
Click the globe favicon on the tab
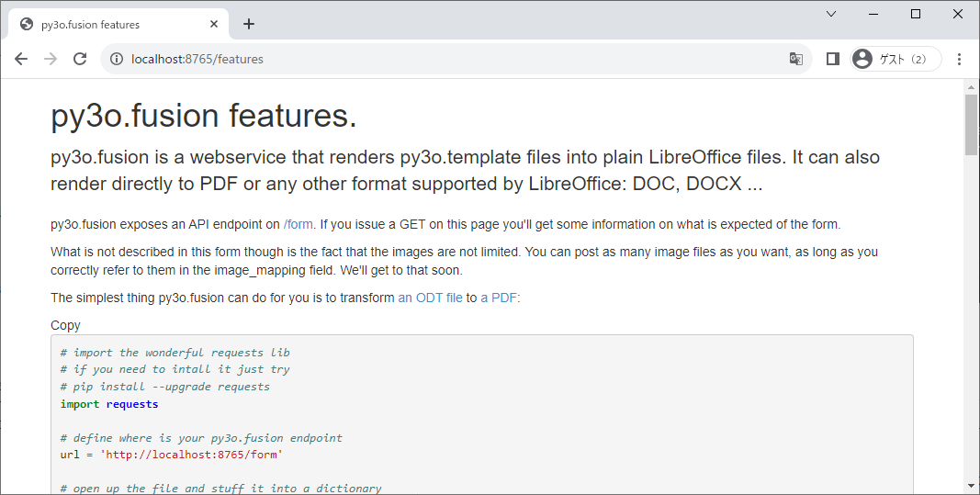point(27,25)
